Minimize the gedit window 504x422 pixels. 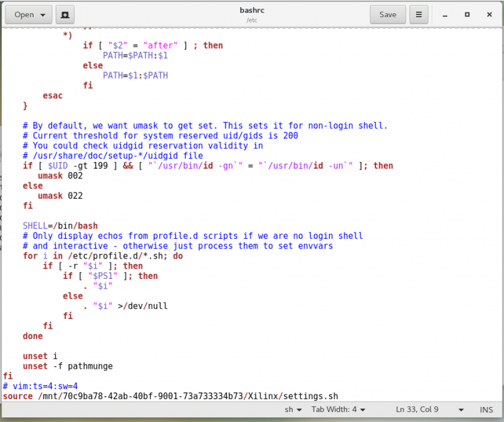pyautogui.click(x=446, y=14)
